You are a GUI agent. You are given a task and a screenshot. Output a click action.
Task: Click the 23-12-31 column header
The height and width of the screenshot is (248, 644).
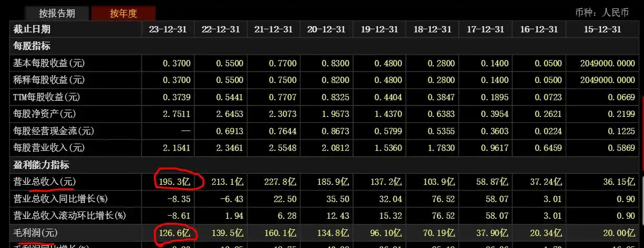167,30
